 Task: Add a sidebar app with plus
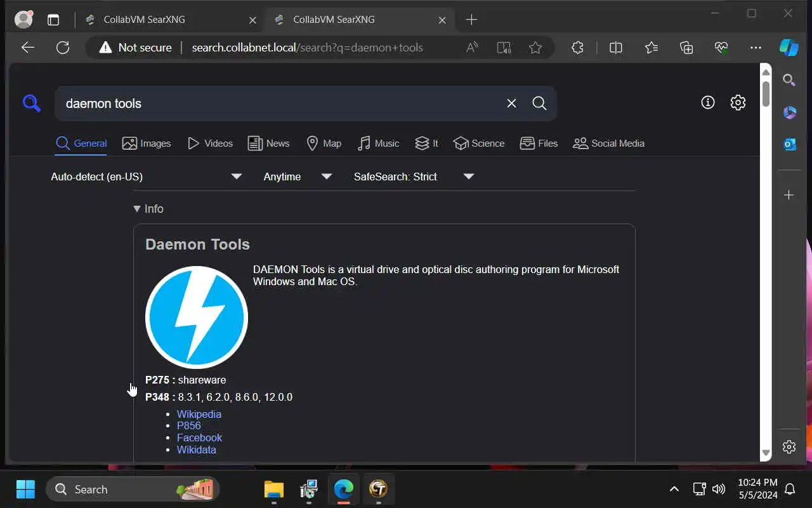(x=789, y=195)
